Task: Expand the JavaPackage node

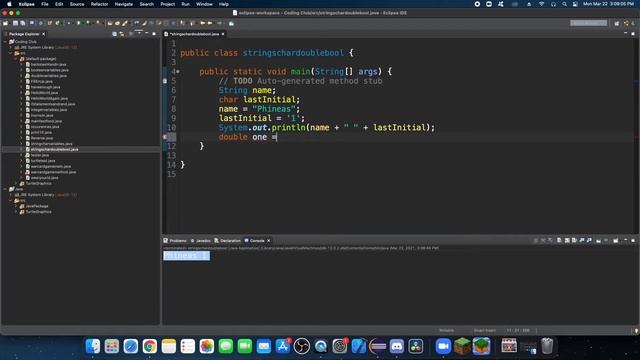Action: 16,206
